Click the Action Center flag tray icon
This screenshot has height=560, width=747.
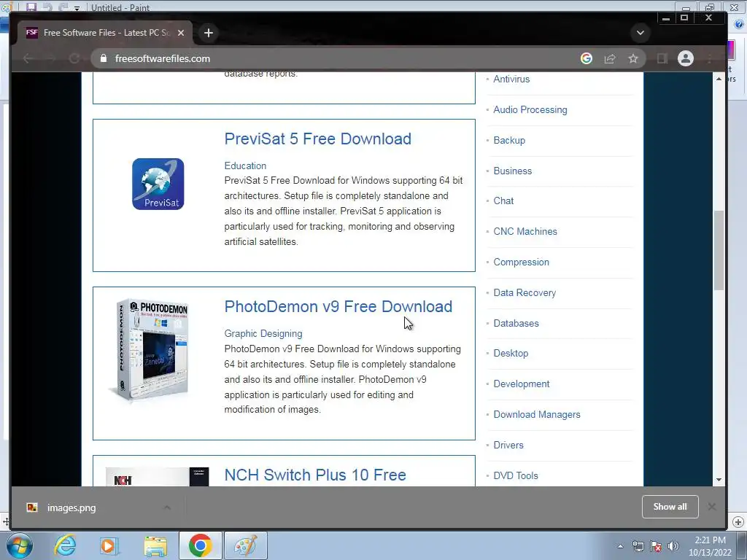pyautogui.click(x=656, y=546)
